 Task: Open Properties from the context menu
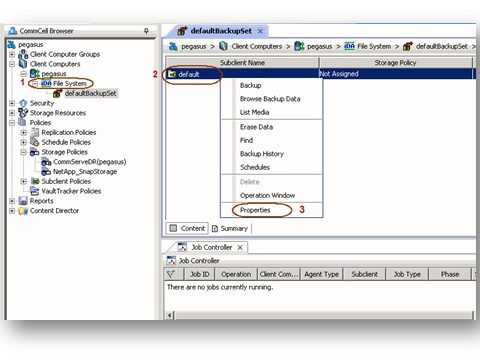coord(272,210)
